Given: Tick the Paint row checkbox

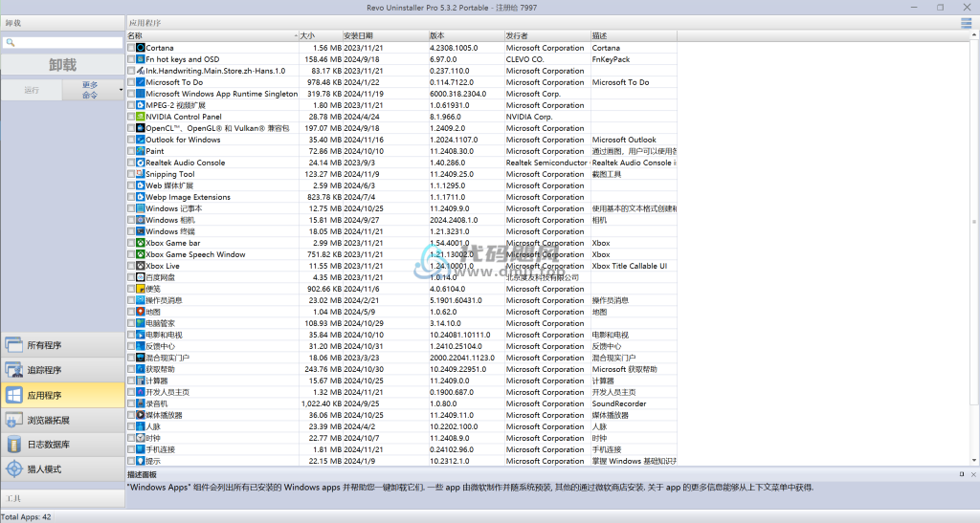Looking at the screenshot, I should click(x=131, y=151).
